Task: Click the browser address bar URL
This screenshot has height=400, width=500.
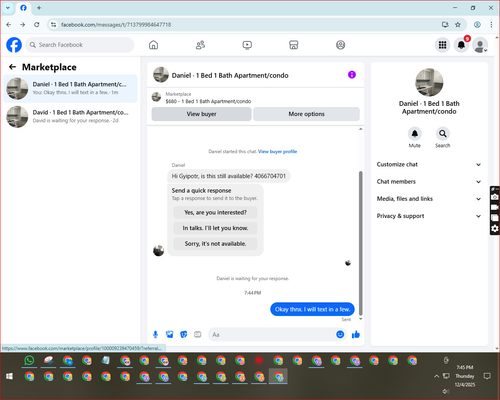Action: 116,25
